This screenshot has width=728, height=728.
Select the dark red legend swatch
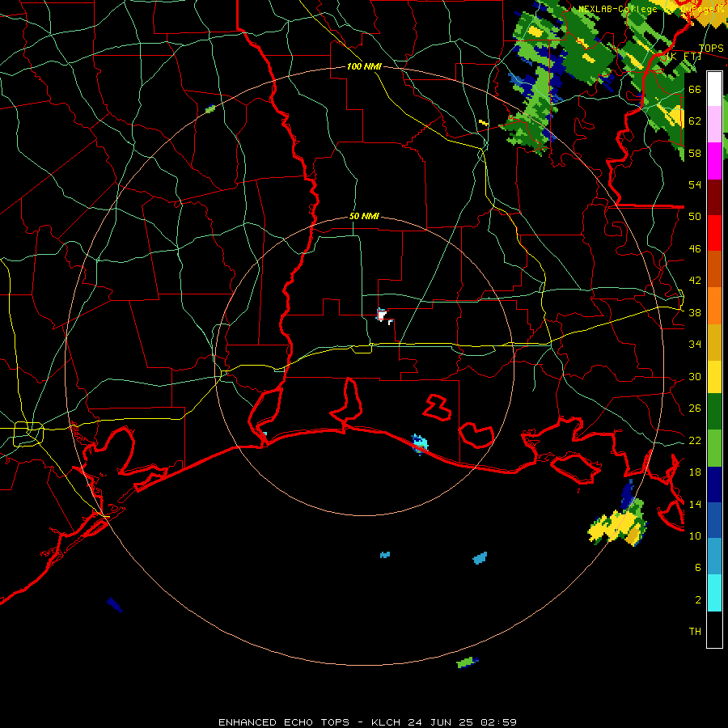click(x=714, y=197)
